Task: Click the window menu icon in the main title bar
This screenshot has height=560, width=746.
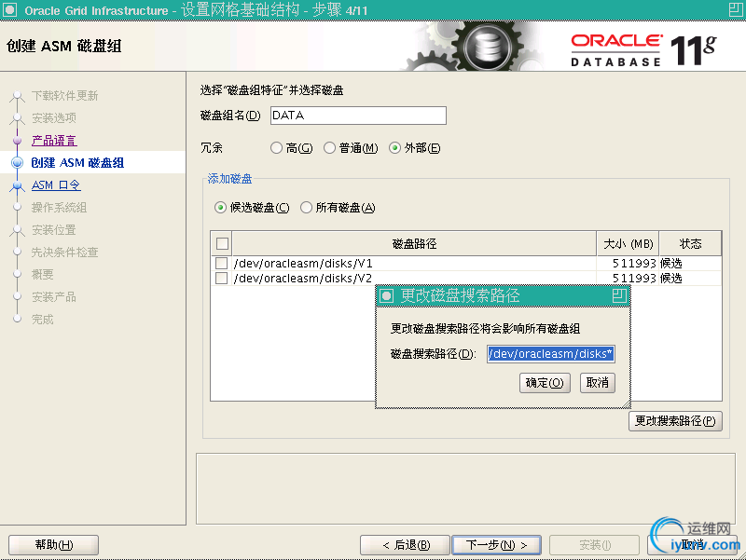Action: point(9,10)
